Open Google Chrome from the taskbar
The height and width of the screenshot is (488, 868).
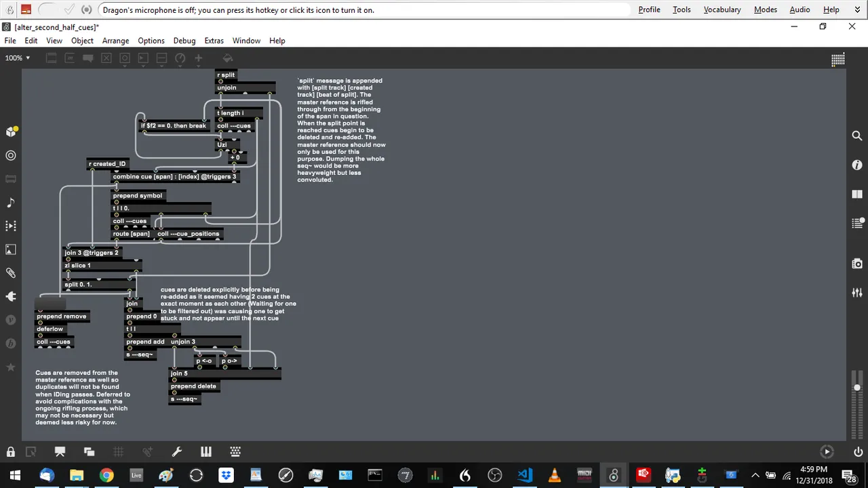[106, 475]
